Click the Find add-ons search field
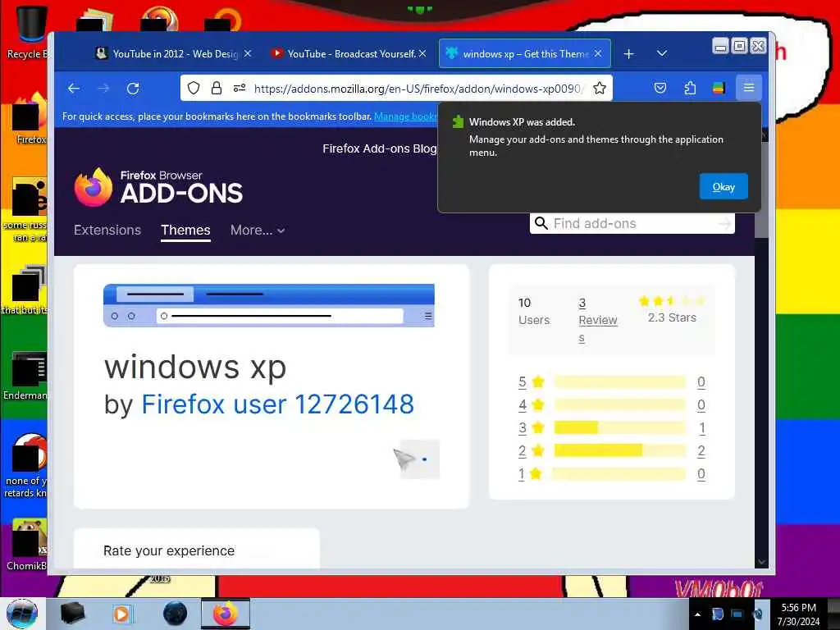840x630 pixels. click(x=632, y=223)
